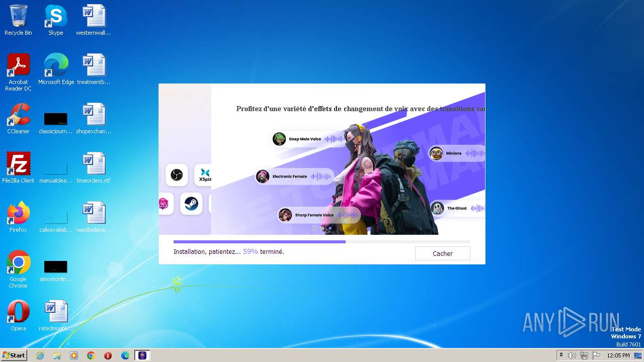
Task: Open FileZilla Client shortcut
Action: click(18, 168)
